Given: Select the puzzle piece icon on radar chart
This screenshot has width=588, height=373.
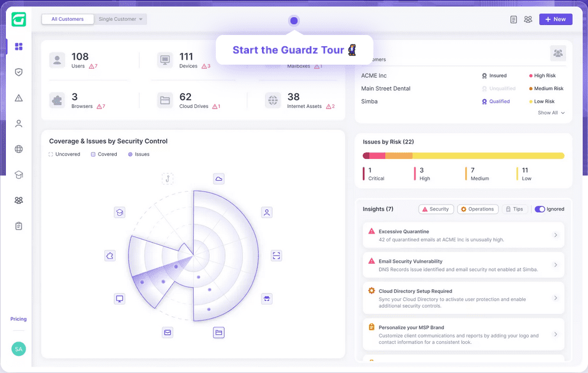Looking at the screenshot, I should [110, 256].
